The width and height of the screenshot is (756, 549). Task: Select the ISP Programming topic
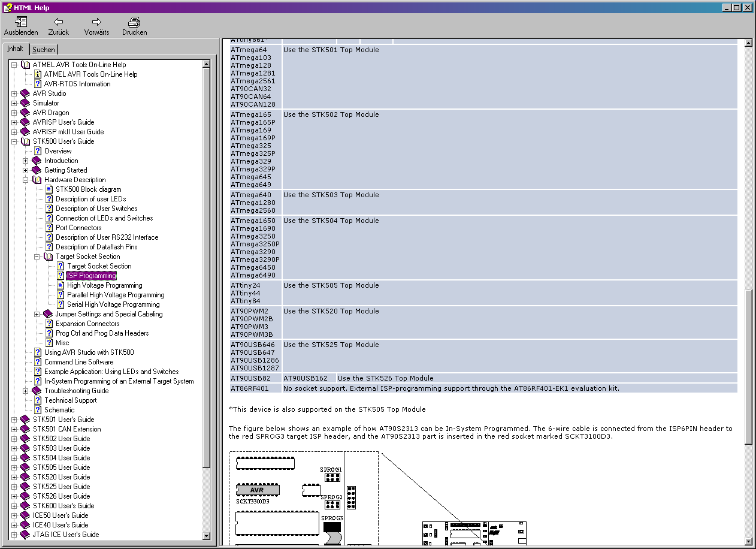[92, 276]
